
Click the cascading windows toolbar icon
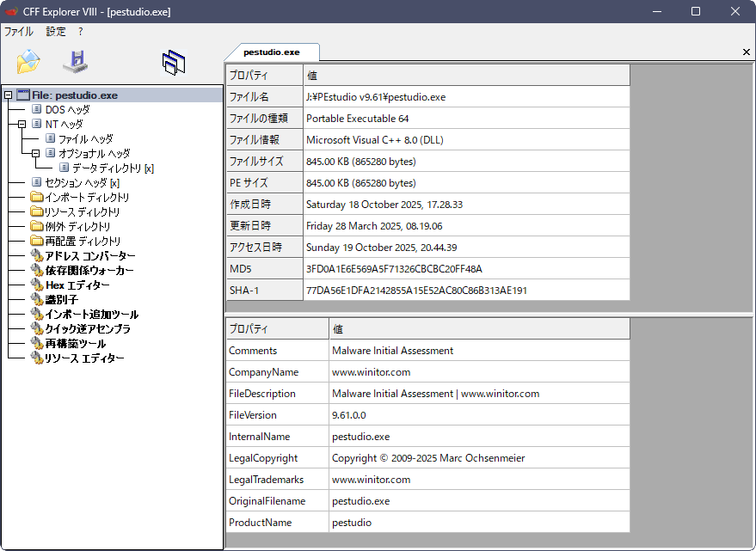(x=174, y=63)
